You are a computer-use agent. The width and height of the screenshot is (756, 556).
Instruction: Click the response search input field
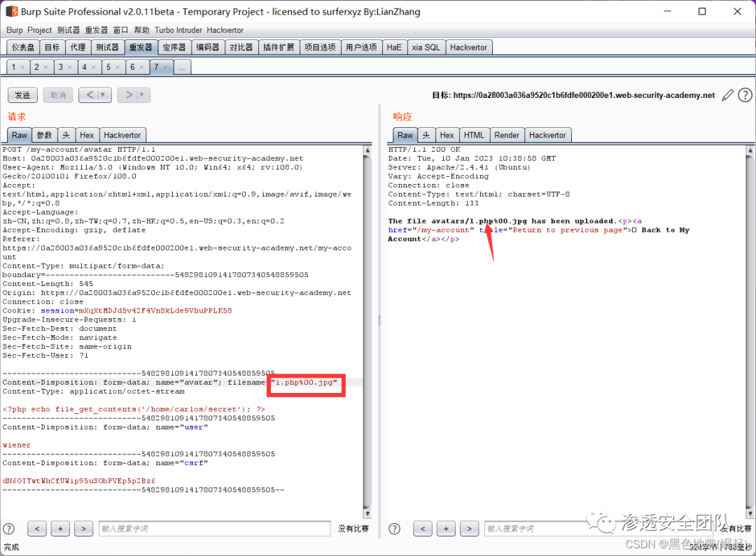click(601, 529)
